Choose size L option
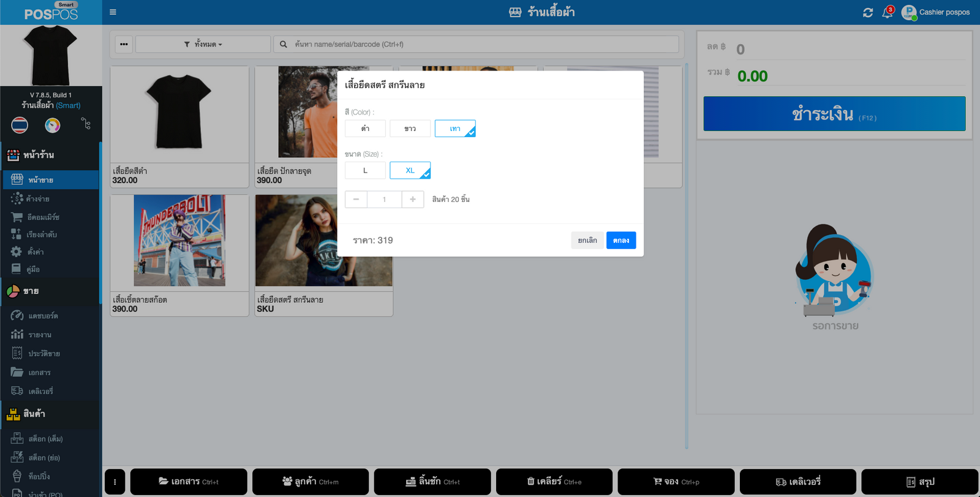The width and height of the screenshot is (980, 497). pos(365,170)
